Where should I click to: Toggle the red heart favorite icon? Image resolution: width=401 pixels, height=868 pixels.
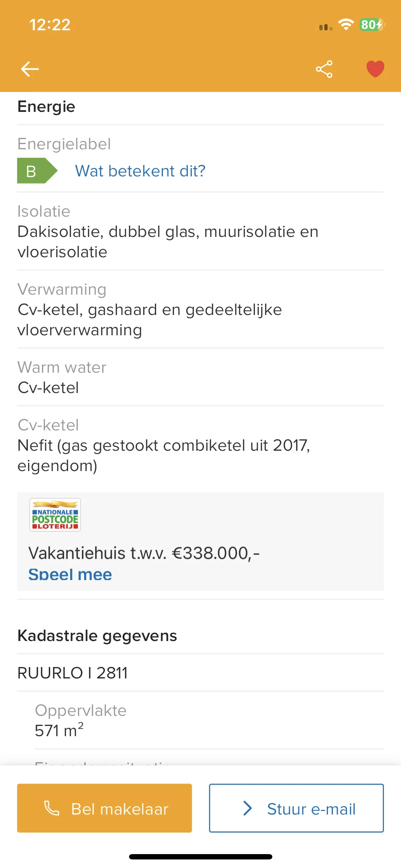pos(375,69)
